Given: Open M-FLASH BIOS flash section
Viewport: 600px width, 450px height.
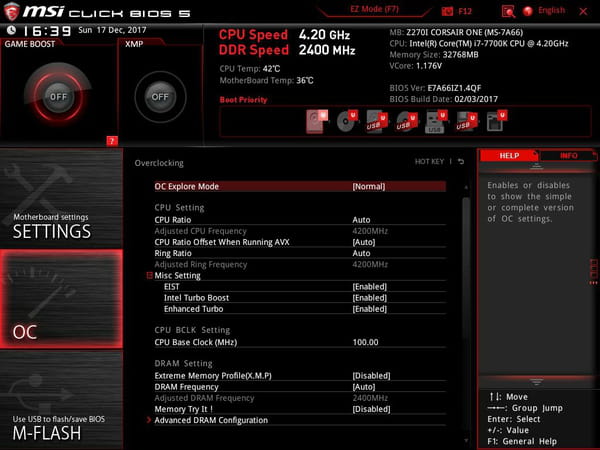Looking at the screenshot, I should tap(61, 400).
